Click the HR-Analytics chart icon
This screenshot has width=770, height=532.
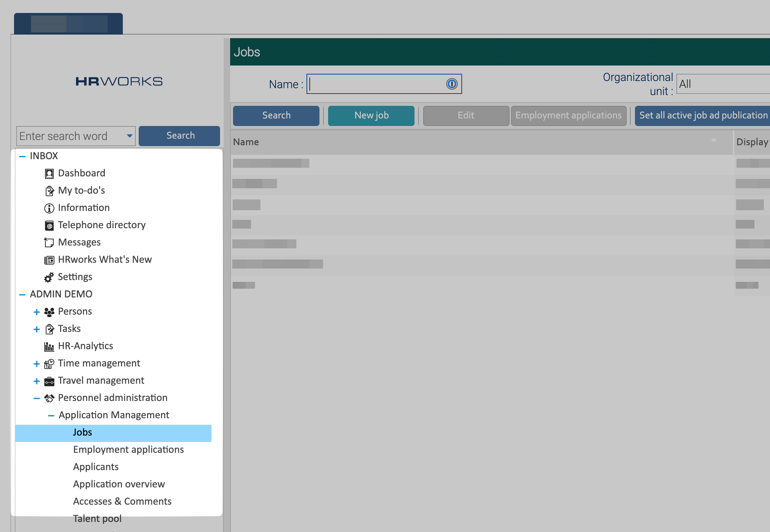point(49,346)
